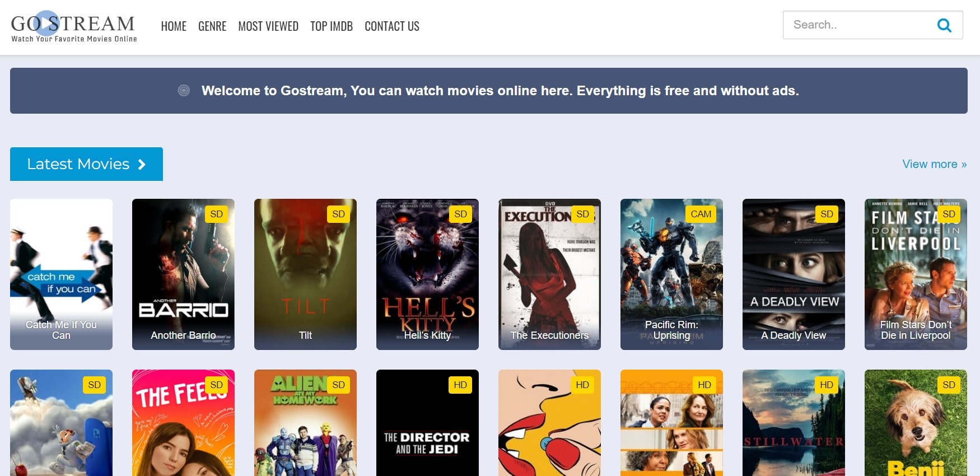This screenshot has width=980, height=476.
Task: Click the HD badge on Stillwater
Action: click(x=827, y=385)
